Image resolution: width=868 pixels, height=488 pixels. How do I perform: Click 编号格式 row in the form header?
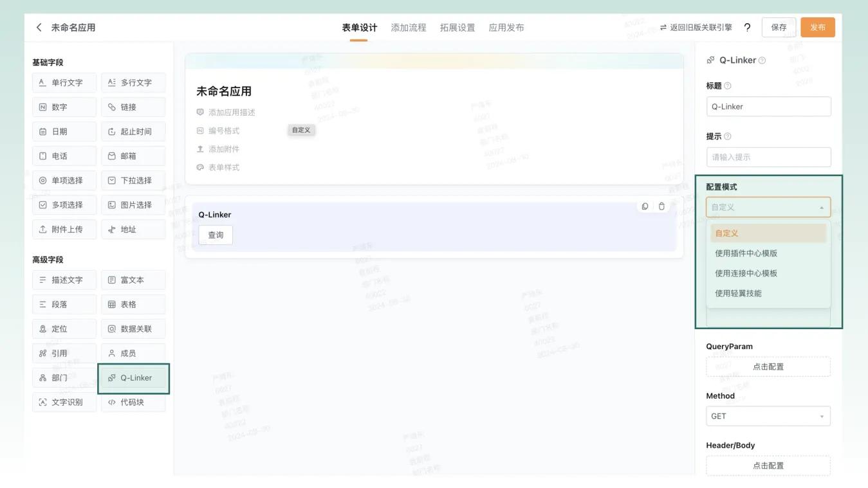point(218,131)
